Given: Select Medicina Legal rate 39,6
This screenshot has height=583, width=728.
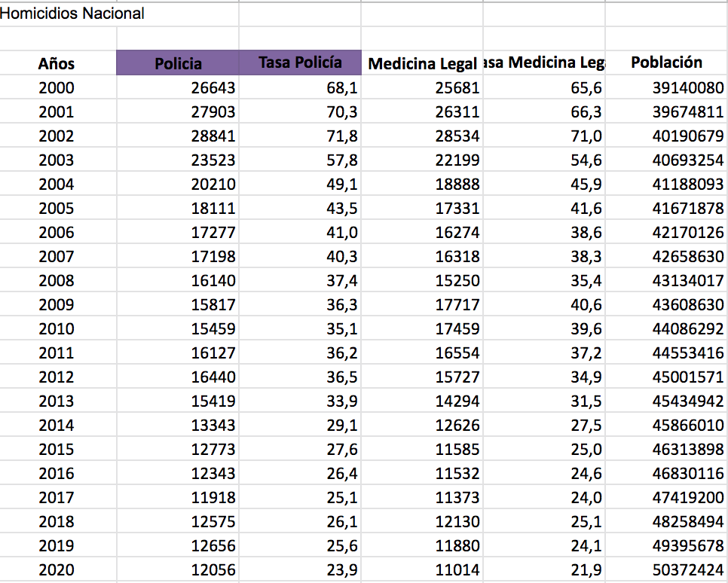Looking at the screenshot, I should tap(544, 329).
